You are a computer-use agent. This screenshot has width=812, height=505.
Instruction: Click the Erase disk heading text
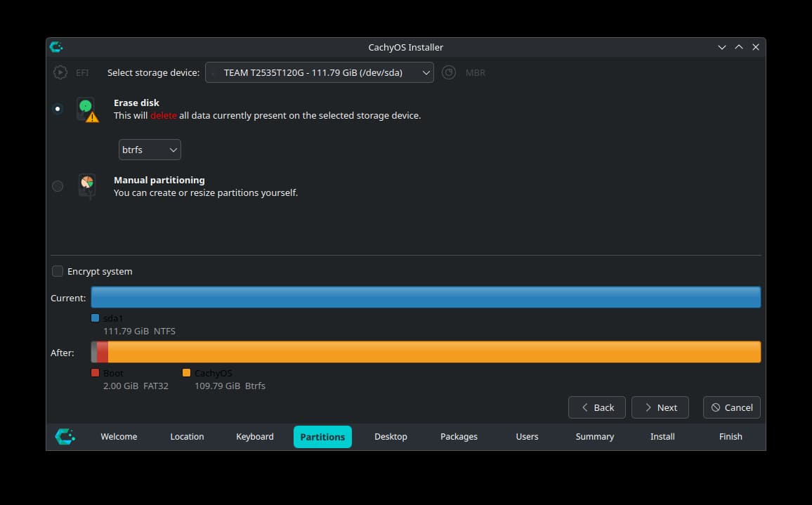[137, 103]
